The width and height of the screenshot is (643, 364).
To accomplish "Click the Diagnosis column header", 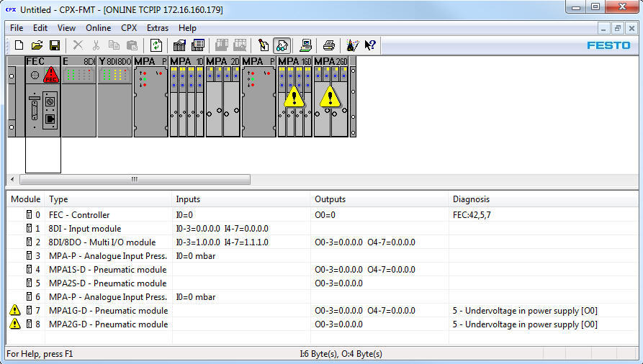I will tap(543, 199).
